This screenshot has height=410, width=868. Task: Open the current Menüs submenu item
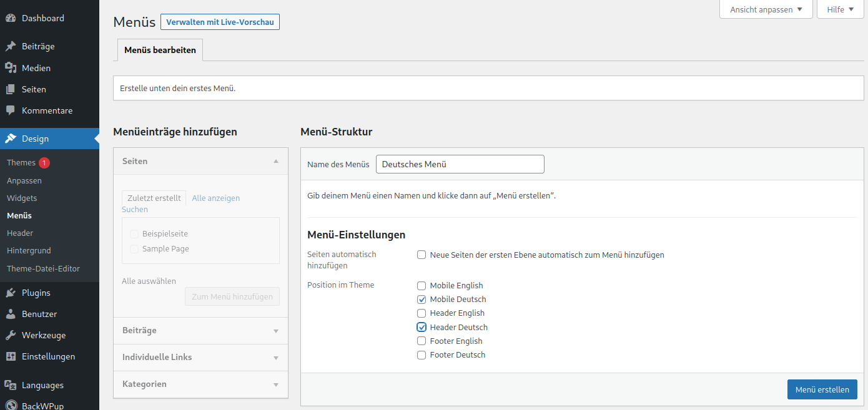[x=19, y=215]
